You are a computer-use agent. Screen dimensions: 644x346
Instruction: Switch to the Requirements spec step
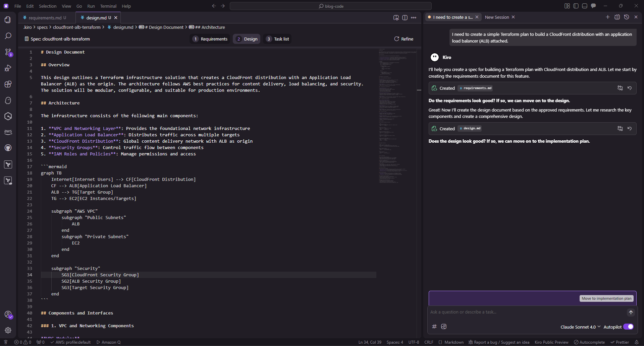point(210,39)
